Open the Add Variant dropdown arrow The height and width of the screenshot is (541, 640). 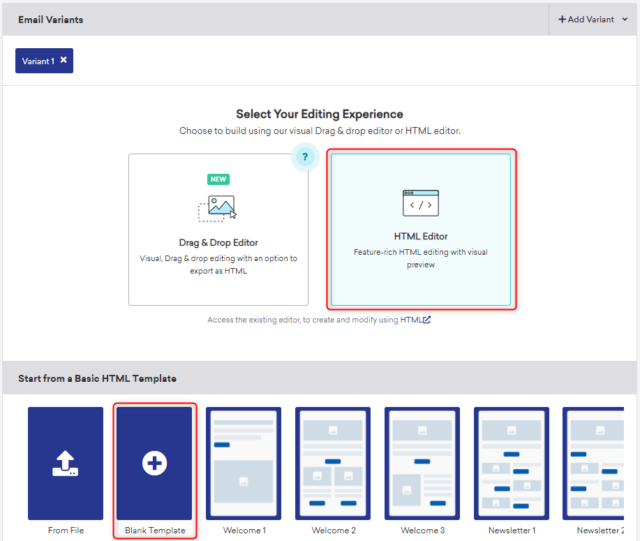(x=625, y=20)
